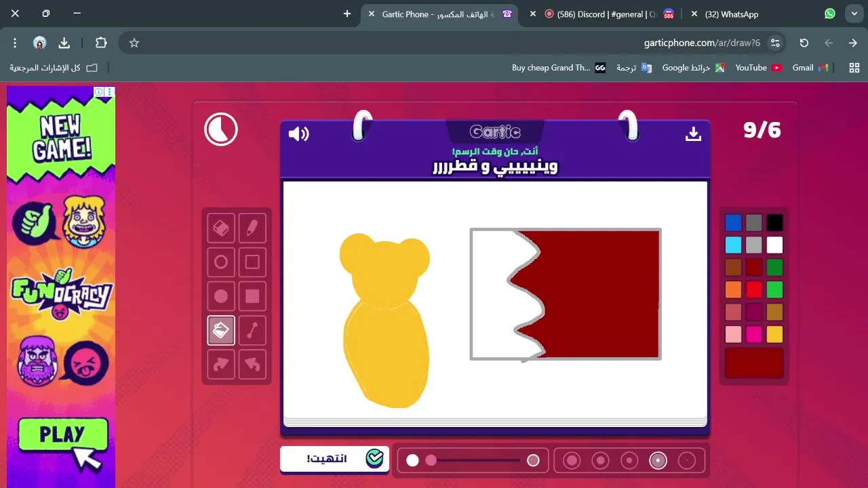Pick the dark green color swatch
Image resolution: width=868 pixels, height=488 pixels.
click(774, 267)
